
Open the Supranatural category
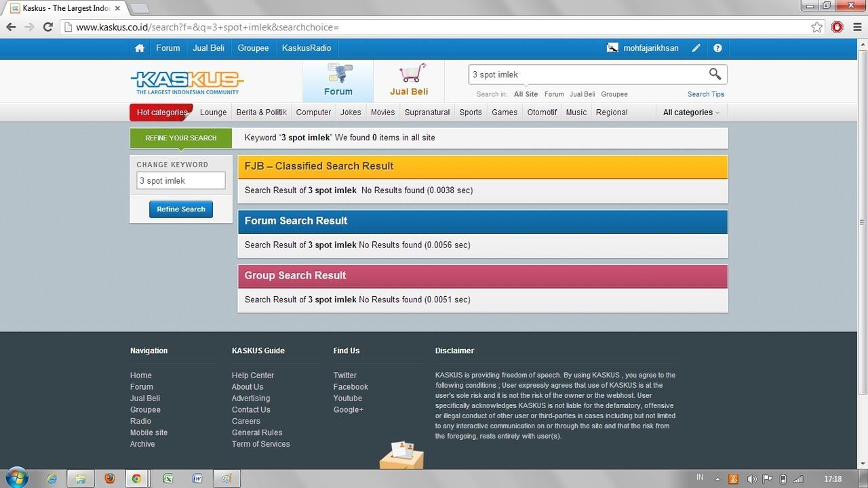427,113
